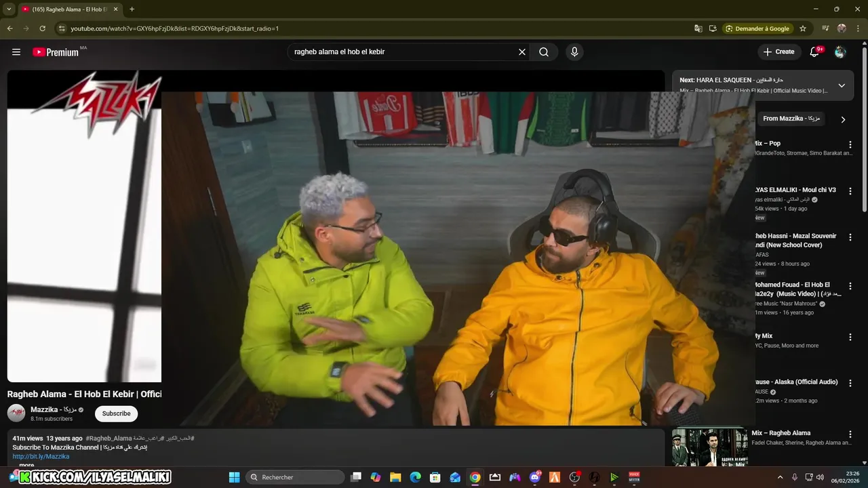Show hidden system tray icons
This screenshot has width=868, height=488.
(x=780, y=477)
